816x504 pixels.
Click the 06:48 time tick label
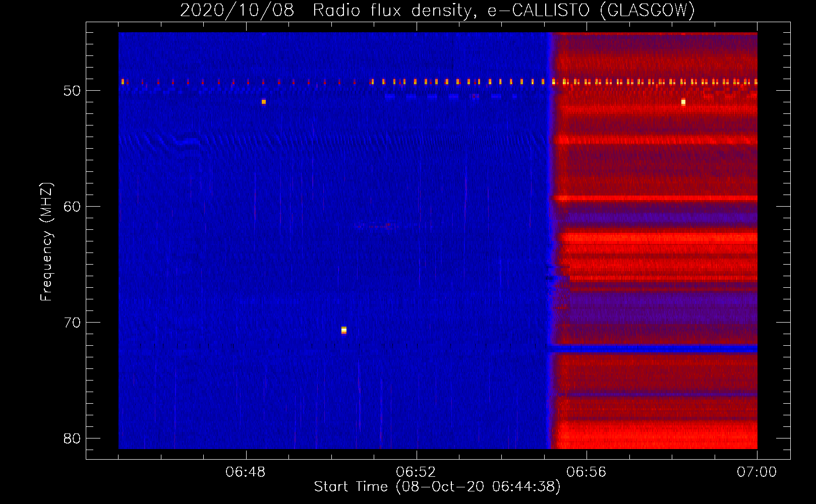point(246,472)
